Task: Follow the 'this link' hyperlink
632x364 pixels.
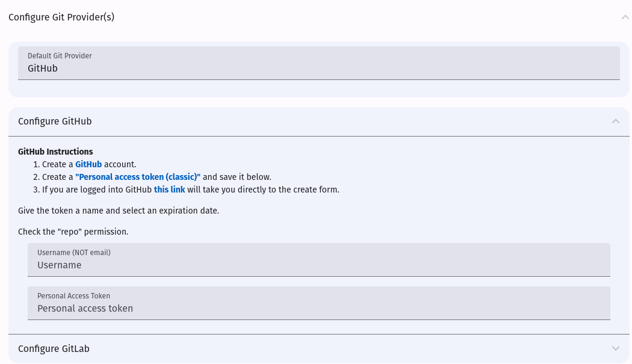Action: [169, 190]
